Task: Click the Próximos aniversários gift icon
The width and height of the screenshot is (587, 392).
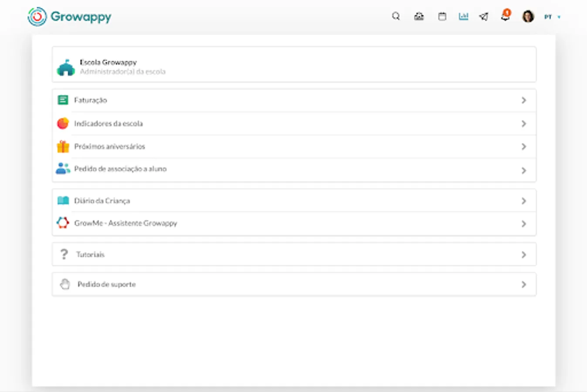Action: coord(63,146)
